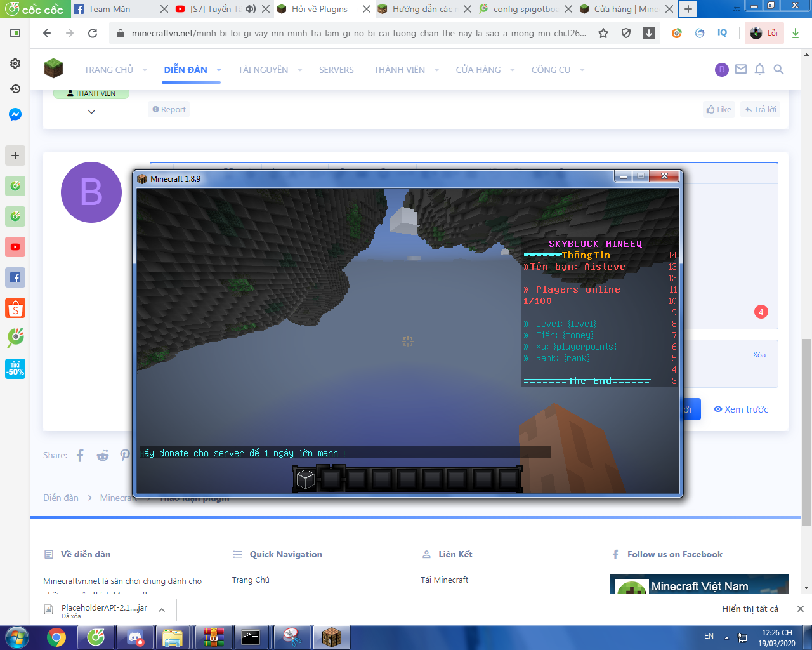Screen dimensions: 812x650
Task: Click the forum search magnifier icon
Action: pyautogui.click(x=778, y=70)
